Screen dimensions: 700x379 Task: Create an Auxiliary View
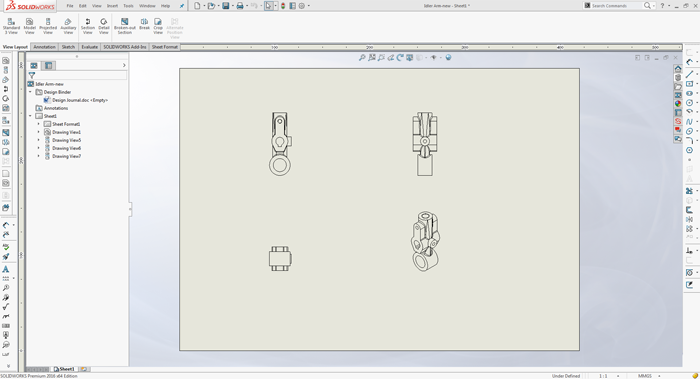pos(68,26)
